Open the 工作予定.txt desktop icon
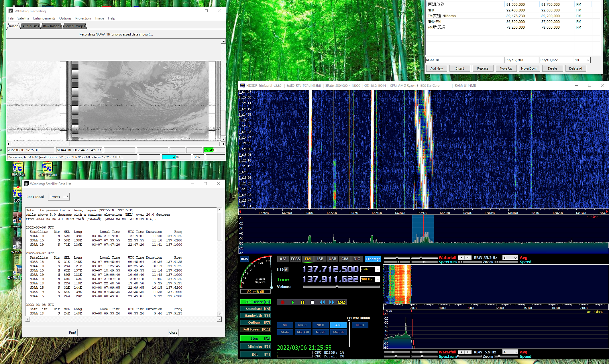 coord(48,169)
